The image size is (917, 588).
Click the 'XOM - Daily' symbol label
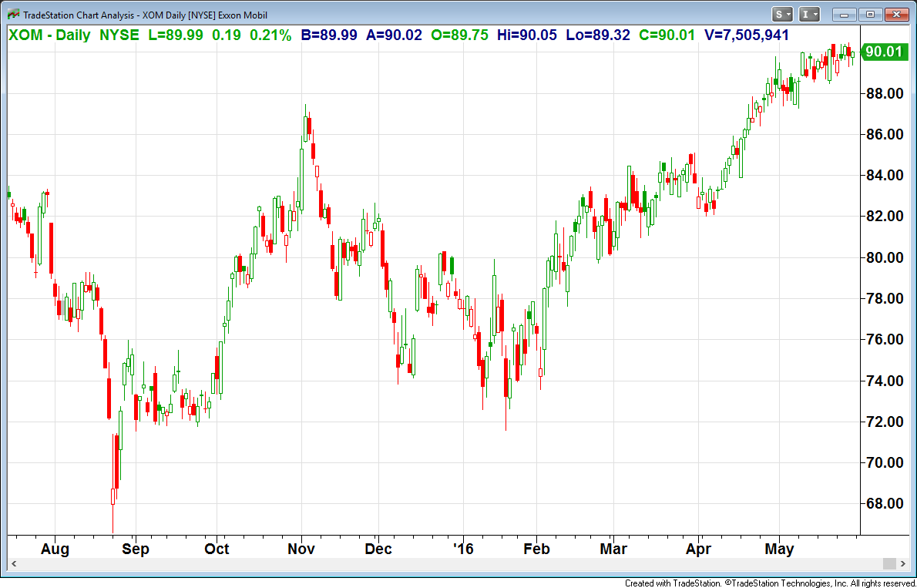(x=49, y=35)
